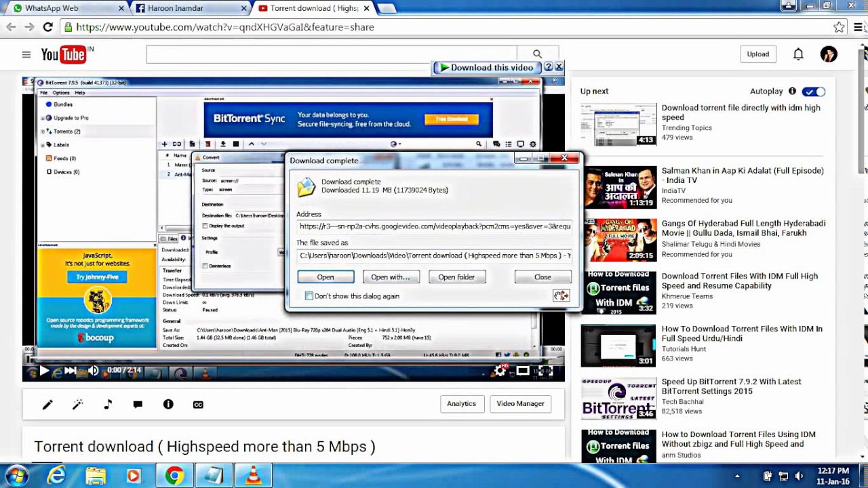Open VLC media player from taskbar
The height and width of the screenshot is (488, 868).
tap(253, 476)
